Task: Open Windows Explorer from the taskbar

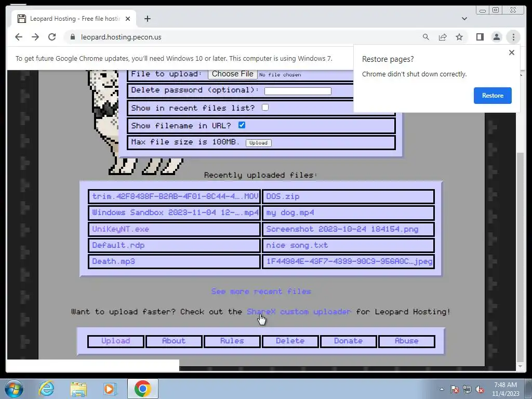Action: (78, 389)
